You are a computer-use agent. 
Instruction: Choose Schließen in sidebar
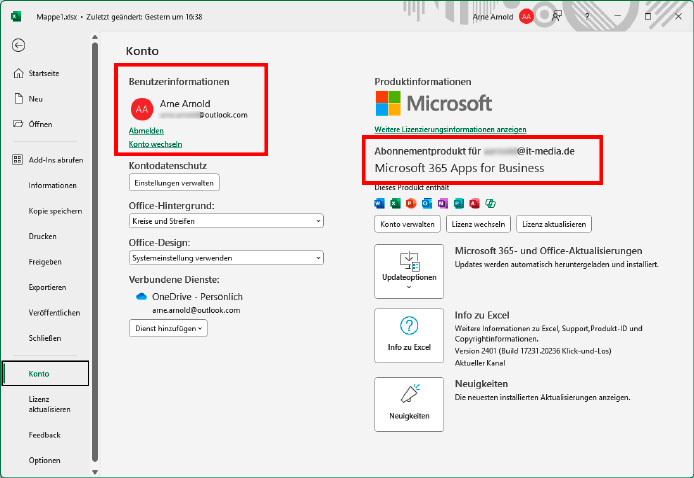pyautogui.click(x=45, y=338)
